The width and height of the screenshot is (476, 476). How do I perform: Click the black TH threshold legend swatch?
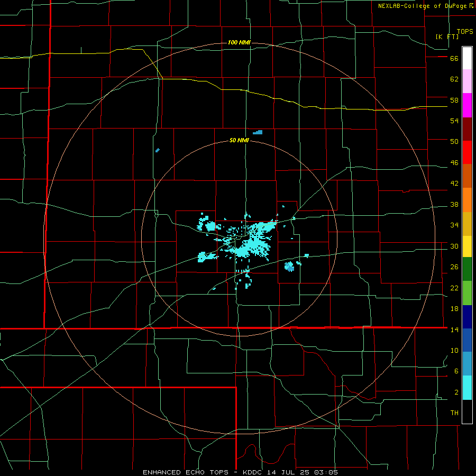point(467,411)
